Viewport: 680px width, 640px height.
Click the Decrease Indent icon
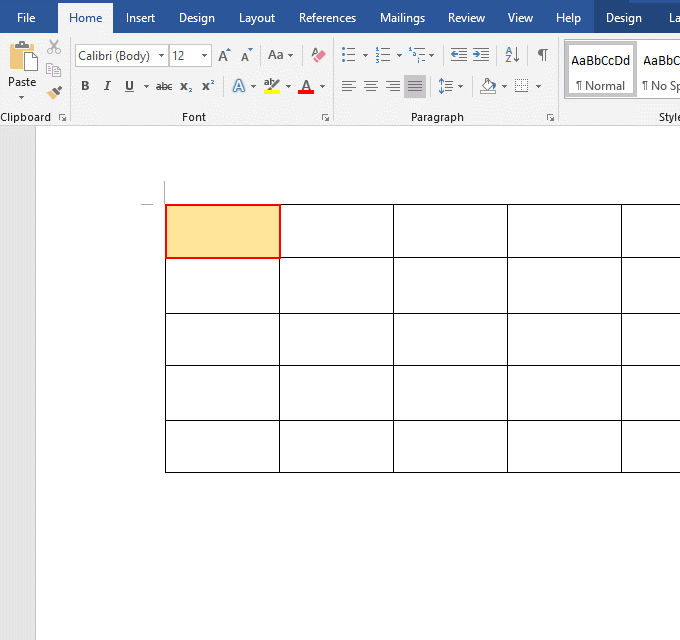459,55
